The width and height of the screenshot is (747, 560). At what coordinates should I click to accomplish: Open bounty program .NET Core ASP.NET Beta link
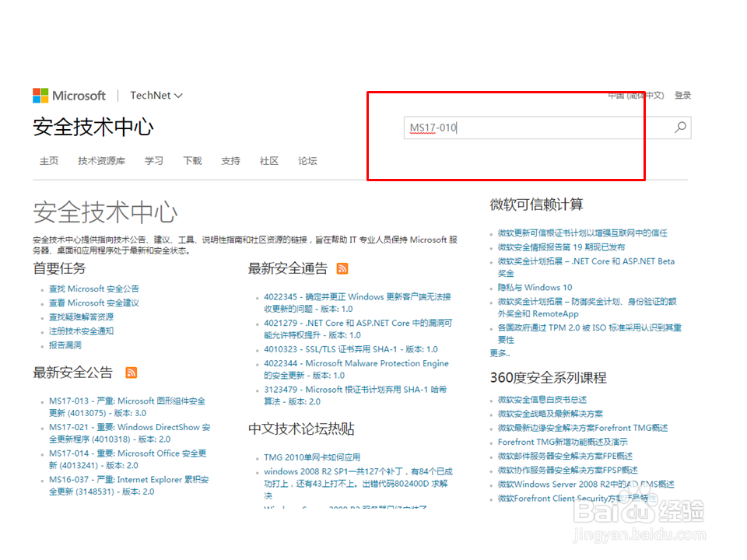[x=587, y=267]
